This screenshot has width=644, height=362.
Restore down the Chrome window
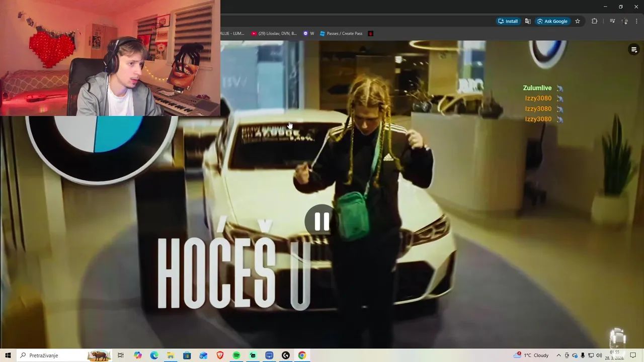click(x=621, y=7)
